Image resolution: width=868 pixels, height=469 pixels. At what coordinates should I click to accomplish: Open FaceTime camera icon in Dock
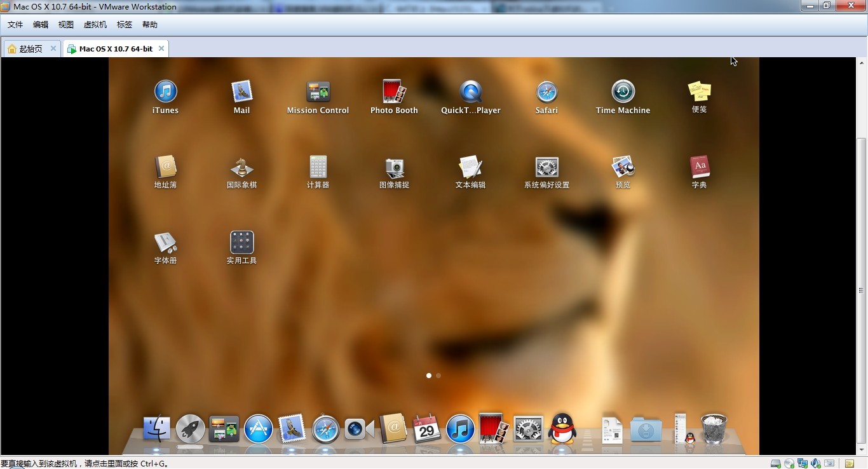click(359, 430)
